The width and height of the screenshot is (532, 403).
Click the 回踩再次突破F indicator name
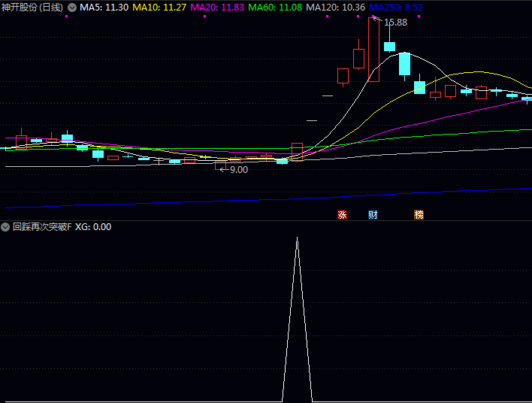tap(42, 227)
